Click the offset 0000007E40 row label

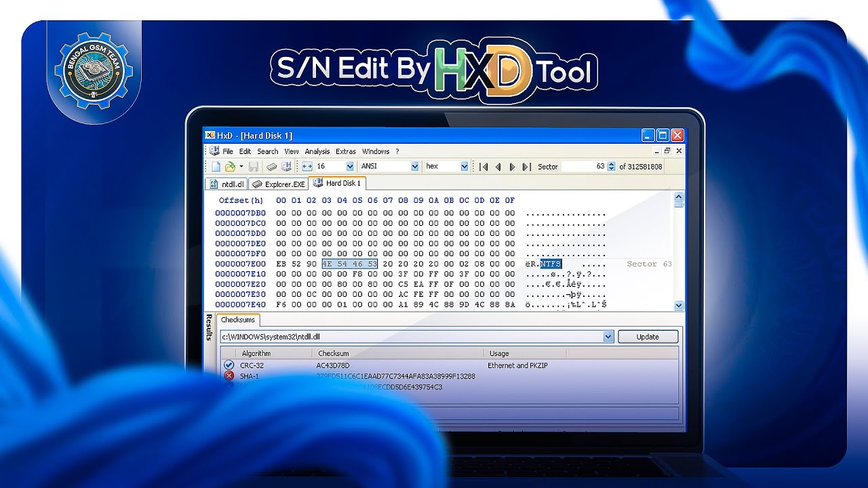pos(240,304)
